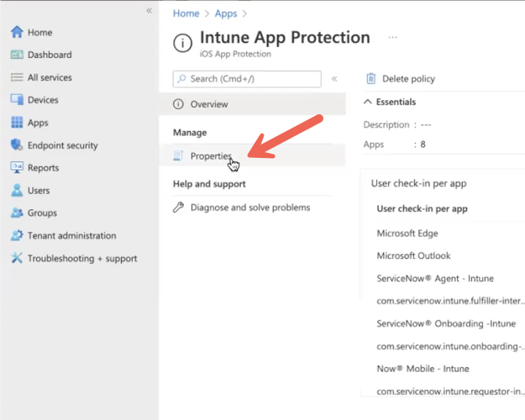This screenshot has width=525, height=420.
Task: Collapse the left navigation sidebar
Action: tap(149, 11)
